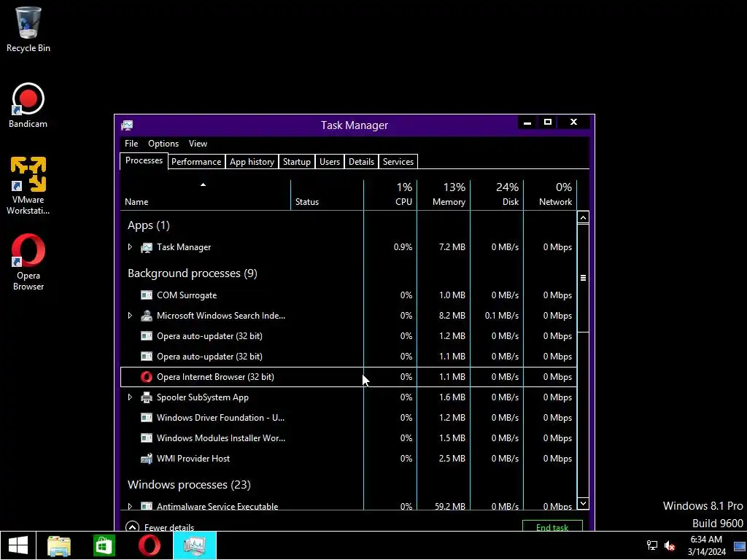Click the scrollbar up arrow

(x=583, y=217)
